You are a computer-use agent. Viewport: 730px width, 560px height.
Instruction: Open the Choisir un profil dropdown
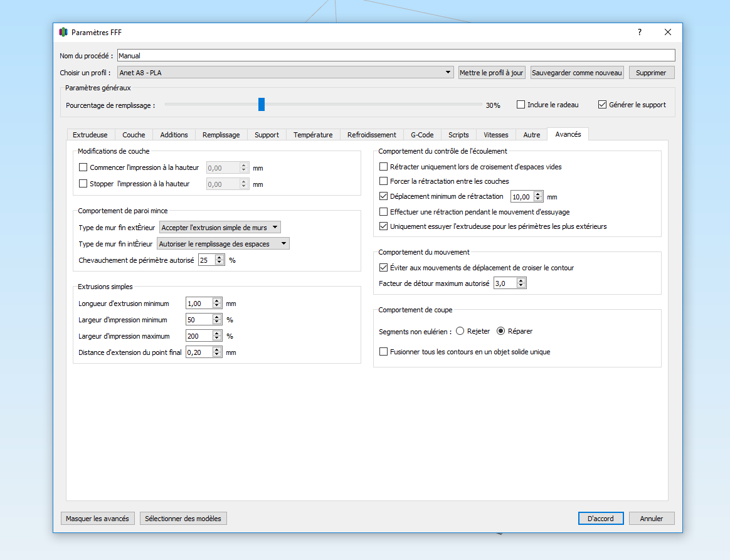(285, 72)
